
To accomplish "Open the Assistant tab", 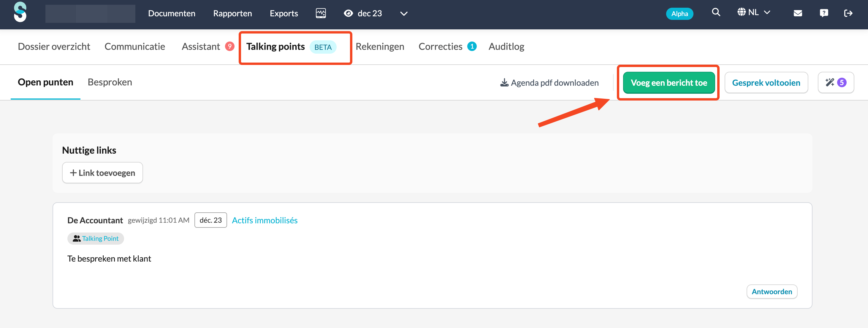I will point(201,47).
